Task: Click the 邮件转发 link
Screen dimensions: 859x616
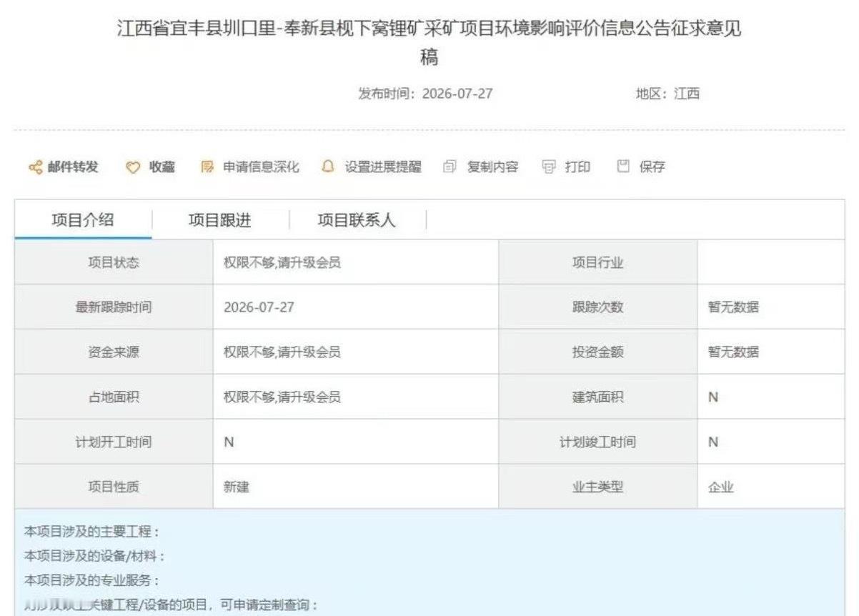Action: pos(73,167)
